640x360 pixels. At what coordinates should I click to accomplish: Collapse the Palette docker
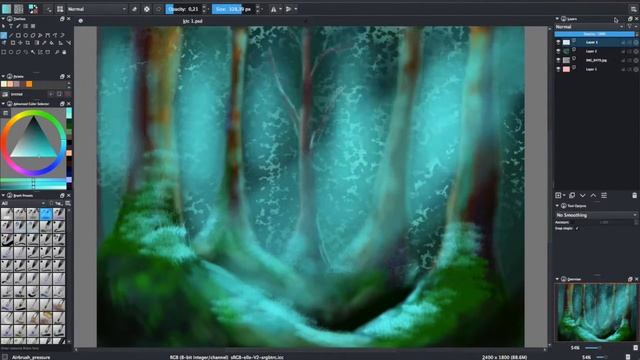coord(3,76)
